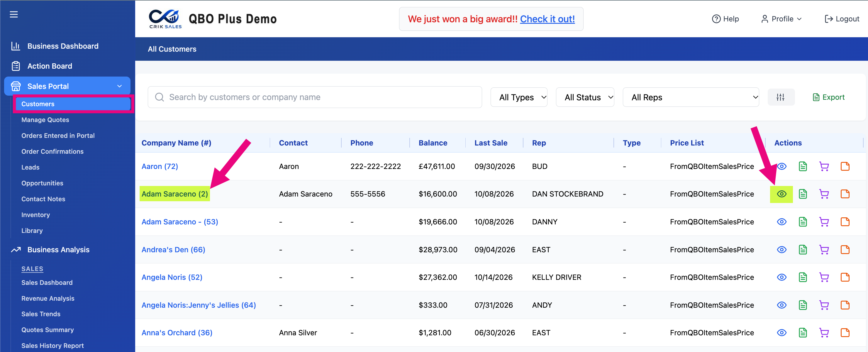Go to Leads in the sidebar
Viewport: 868px width, 352px height.
coord(30,167)
